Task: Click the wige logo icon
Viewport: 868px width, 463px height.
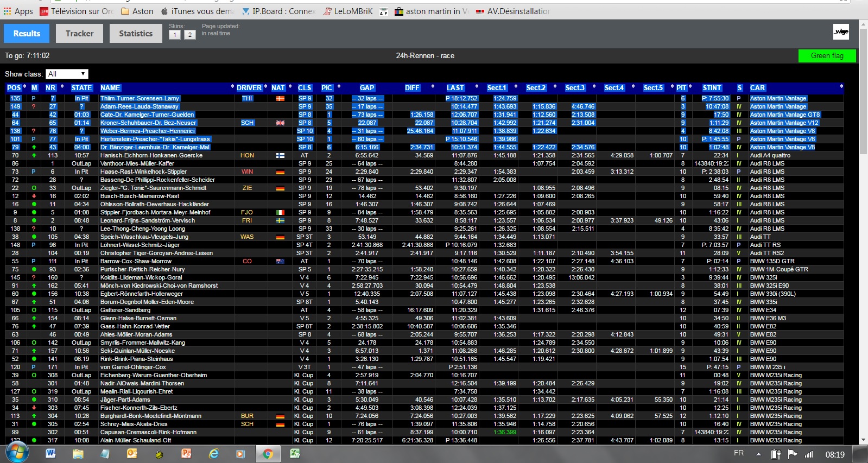Action: click(x=841, y=32)
